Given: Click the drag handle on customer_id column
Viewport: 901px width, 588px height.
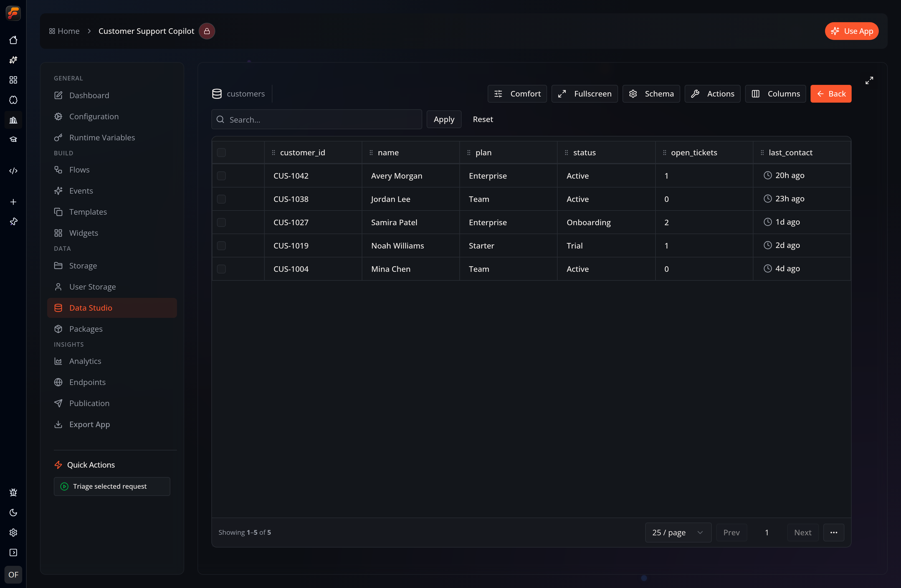Looking at the screenshot, I should (x=273, y=153).
